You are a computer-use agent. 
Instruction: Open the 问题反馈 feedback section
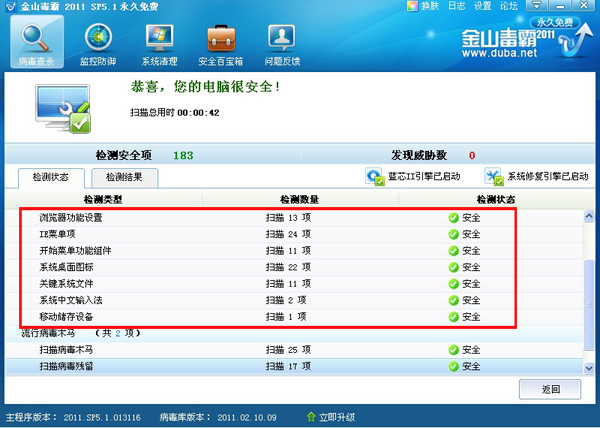click(x=282, y=45)
